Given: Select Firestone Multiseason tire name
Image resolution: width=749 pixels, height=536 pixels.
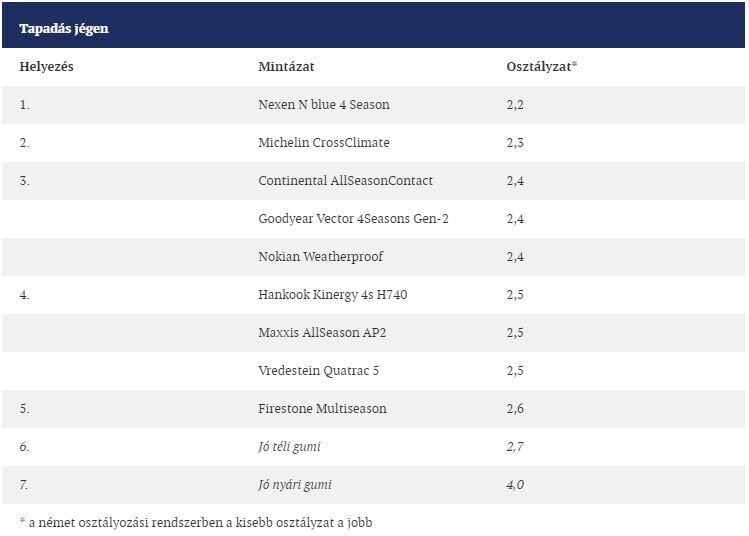Looking at the screenshot, I should pos(322,409).
